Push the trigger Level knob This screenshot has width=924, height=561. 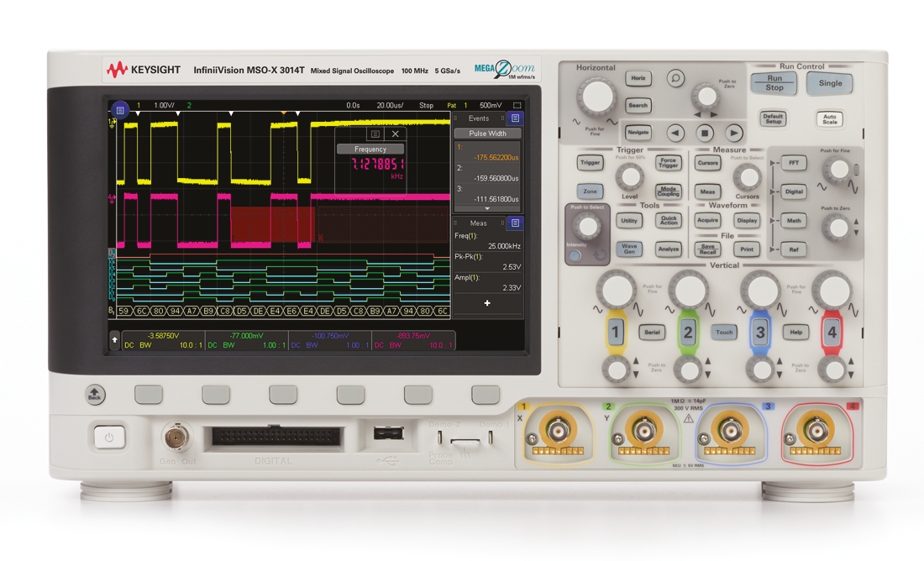(629, 176)
